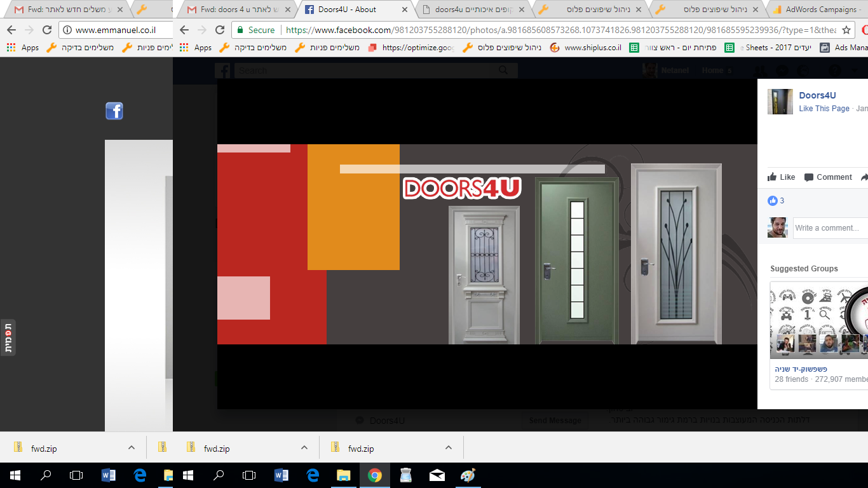Open Google Chrome from the taskbar

[374, 475]
